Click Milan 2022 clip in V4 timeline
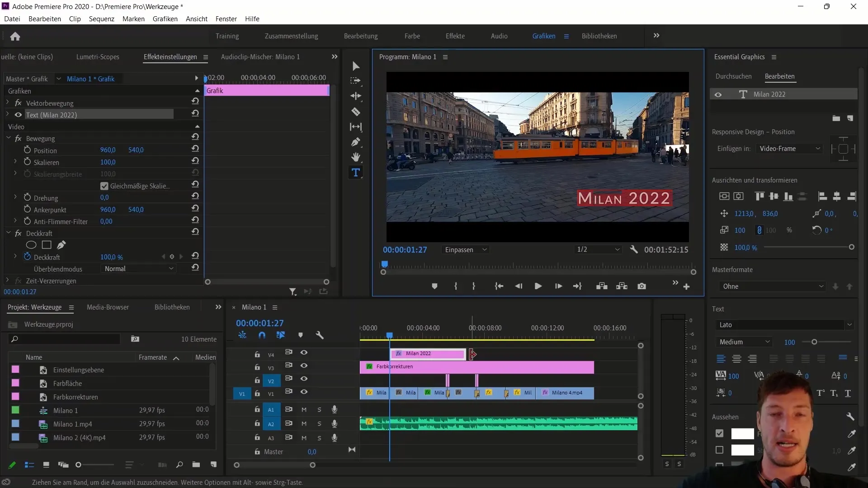This screenshot has width=868, height=488. [427, 353]
